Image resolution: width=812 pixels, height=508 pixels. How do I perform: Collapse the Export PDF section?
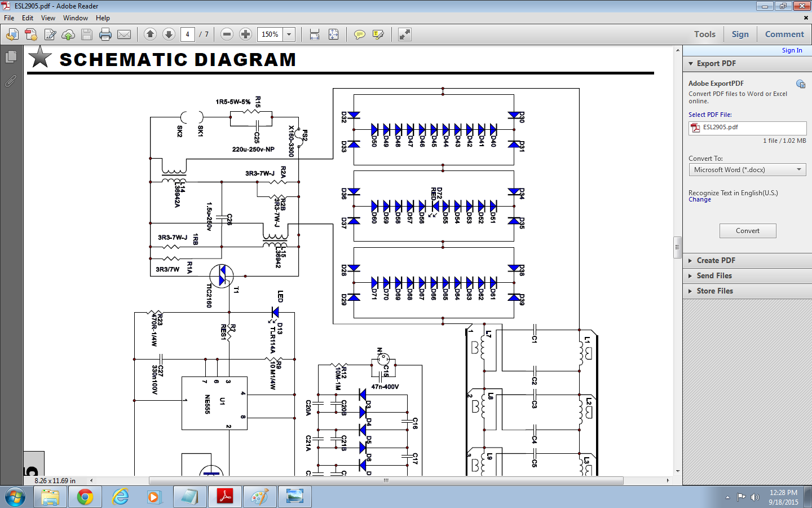pos(691,64)
